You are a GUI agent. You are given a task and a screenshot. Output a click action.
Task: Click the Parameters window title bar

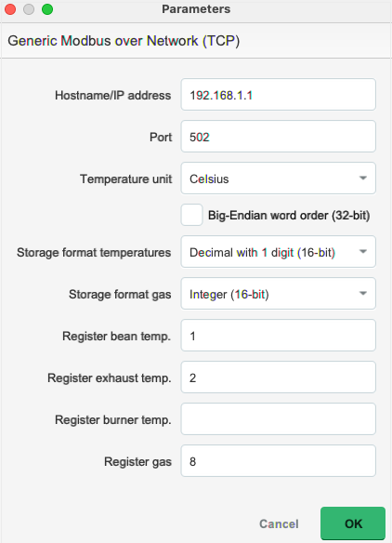pyautogui.click(x=196, y=9)
